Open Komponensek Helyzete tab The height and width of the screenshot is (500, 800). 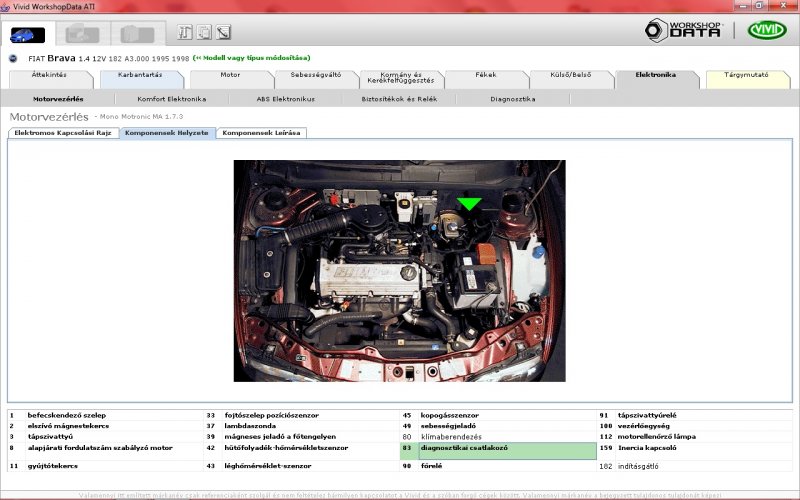pyautogui.click(x=167, y=133)
